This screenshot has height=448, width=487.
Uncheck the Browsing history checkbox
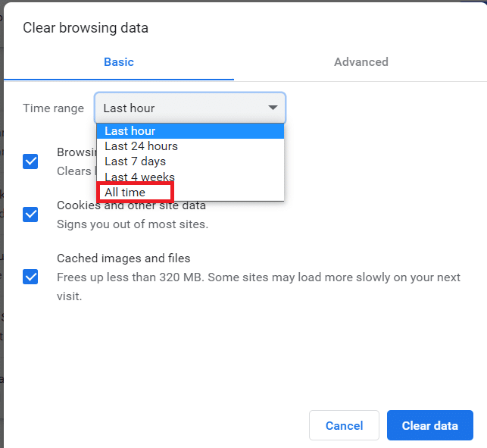point(30,161)
